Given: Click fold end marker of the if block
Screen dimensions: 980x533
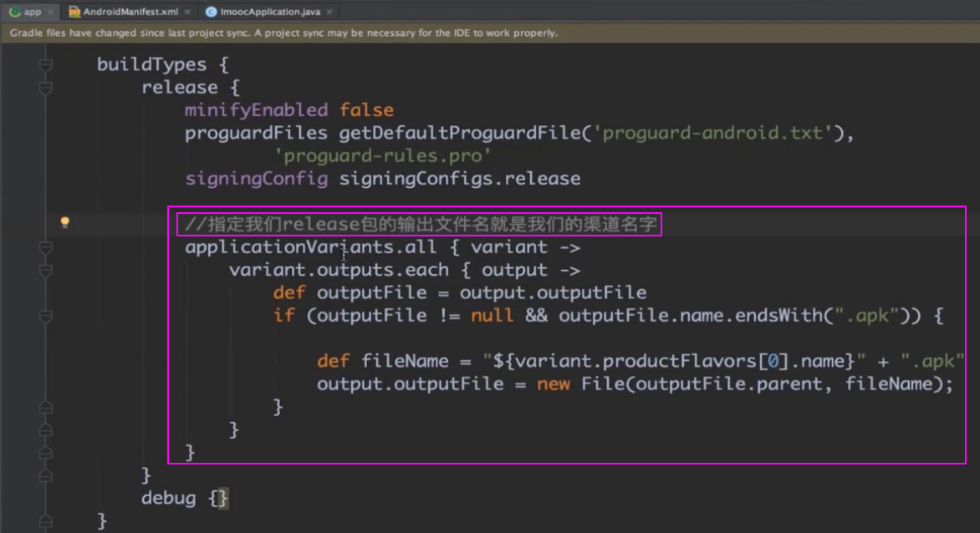Looking at the screenshot, I should (x=46, y=407).
